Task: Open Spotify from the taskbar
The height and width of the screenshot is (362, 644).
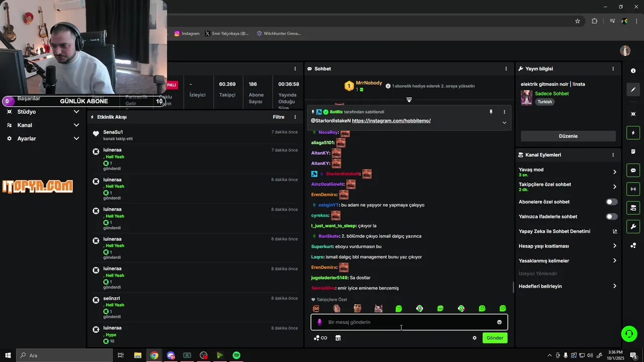Action: [x=236, y=355]
